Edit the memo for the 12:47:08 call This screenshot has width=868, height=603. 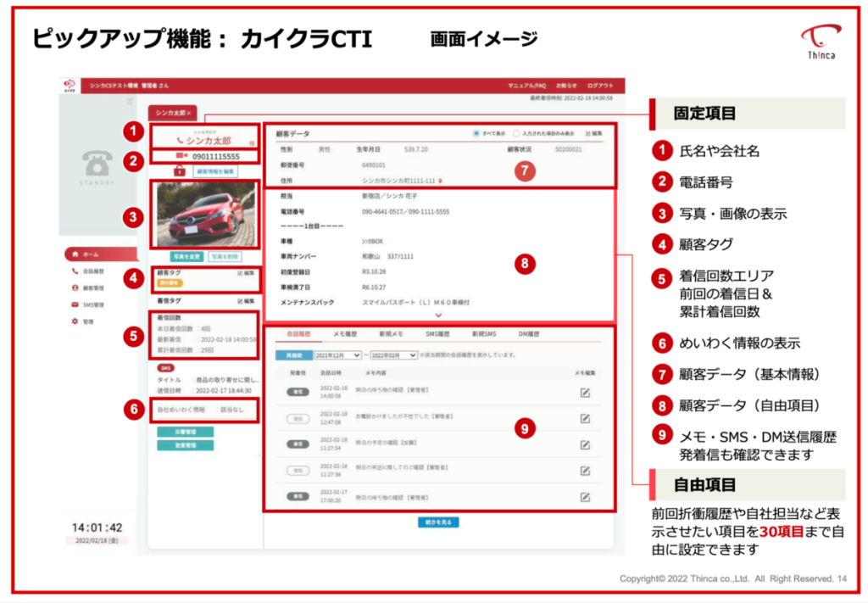coord(585,419)
